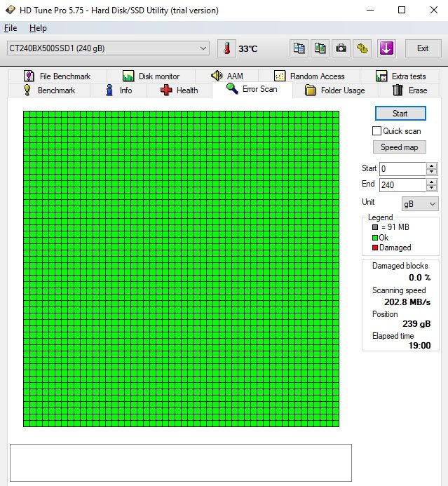Save screenshot with the camera icon
Image resolution: width=448 pixels, height=486 pixels.
click(341, 48)
